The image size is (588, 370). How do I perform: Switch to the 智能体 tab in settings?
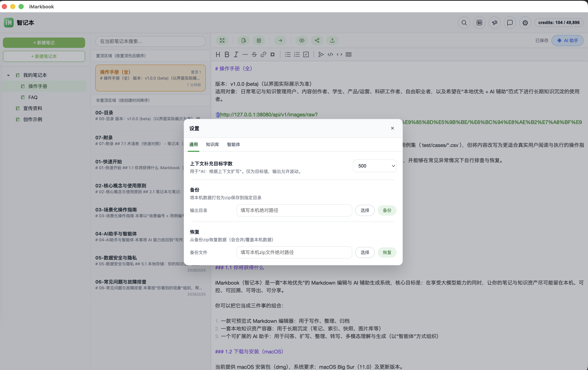click(x=233, y=144)
